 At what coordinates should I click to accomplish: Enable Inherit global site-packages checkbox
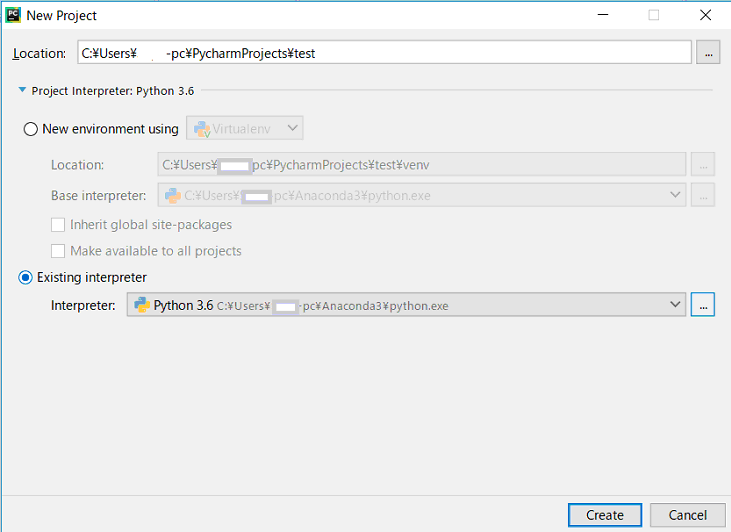58,225
